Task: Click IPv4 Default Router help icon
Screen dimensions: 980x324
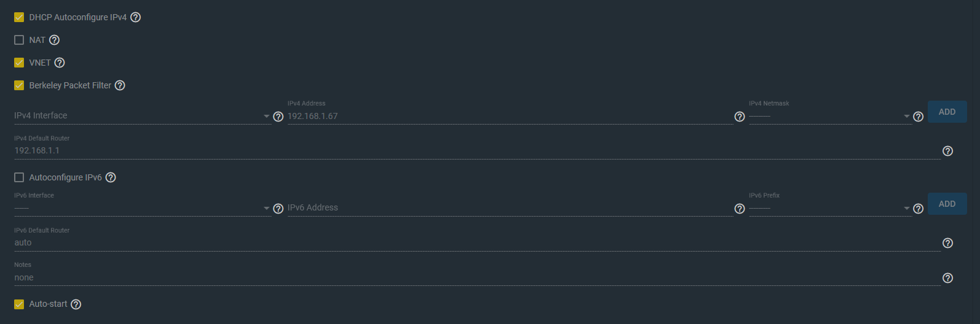Action: 948,151
